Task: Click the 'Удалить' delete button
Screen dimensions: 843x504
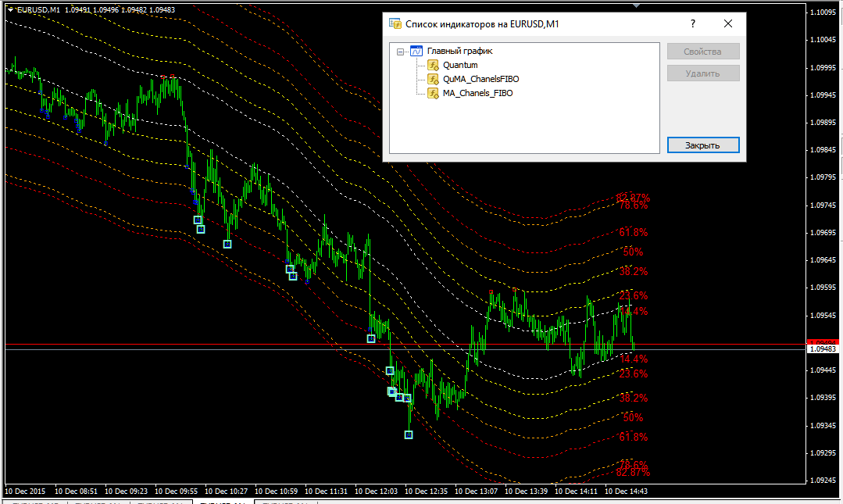Action: click(703, 73)
